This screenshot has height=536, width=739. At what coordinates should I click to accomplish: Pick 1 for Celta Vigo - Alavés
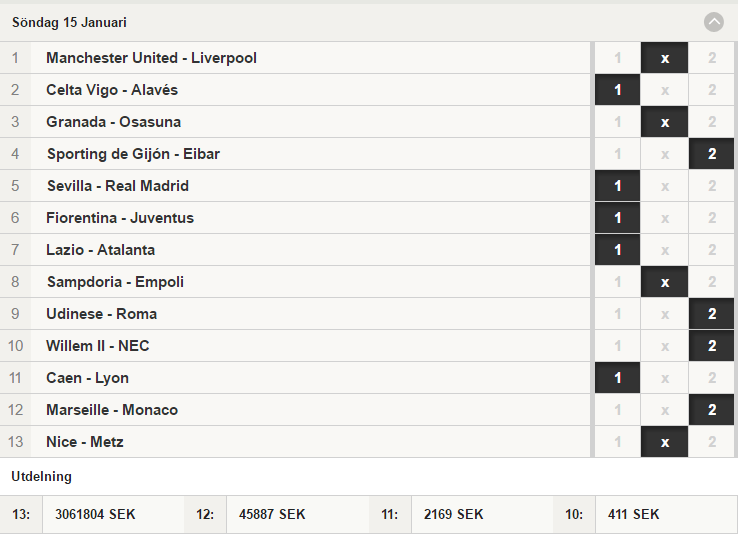point(617,90)
